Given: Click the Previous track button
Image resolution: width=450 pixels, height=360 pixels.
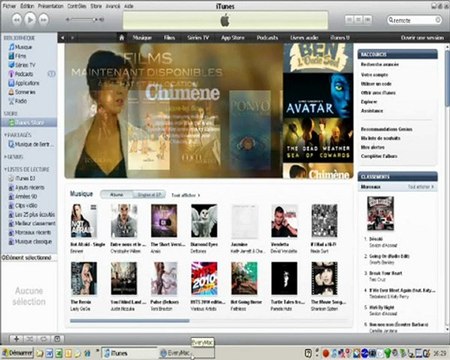Looking at the screenshot, I should [x=16, y=20].
